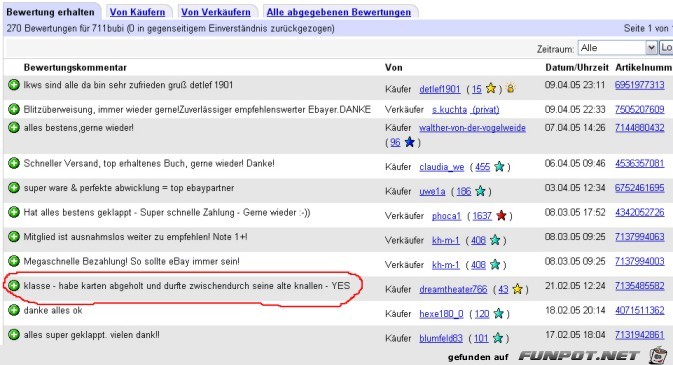The width and height of the screenshot is (673, 365).
Task: Switch to the 'Von Käufern' tab
Action: pyautogui.click(x=137, y=12)
